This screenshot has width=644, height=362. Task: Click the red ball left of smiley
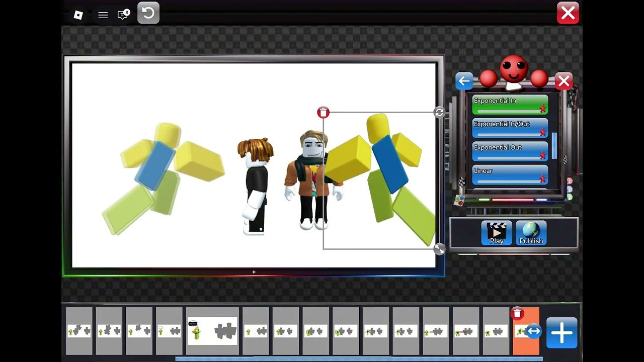[x=488, y=78]
